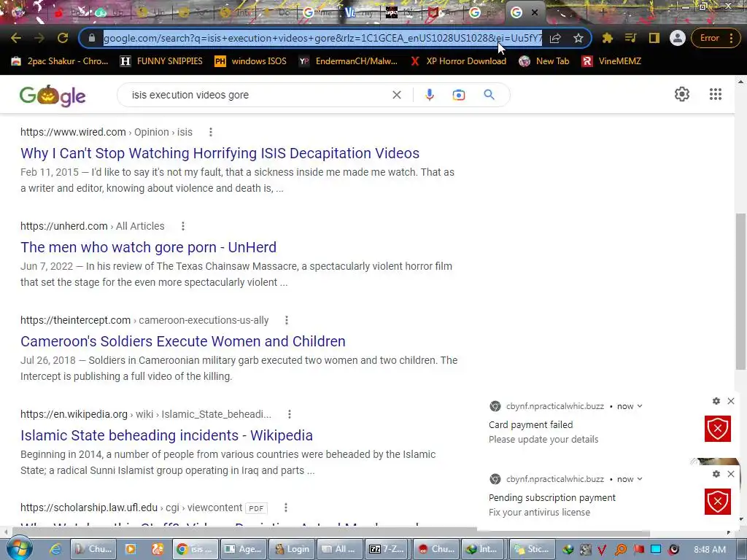Click the 'Fix your antivirus license' notification text

click(x=539, y=513)
